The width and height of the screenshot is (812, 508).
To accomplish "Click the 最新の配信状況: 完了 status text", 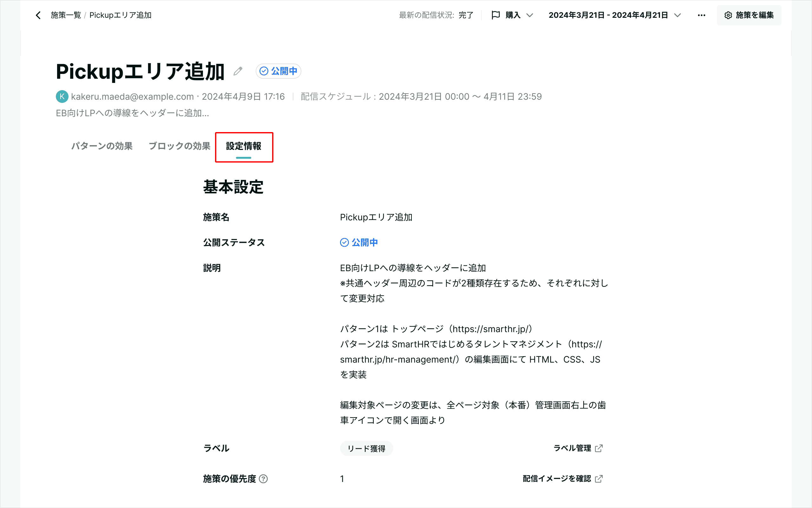I will tap(436, 15).
